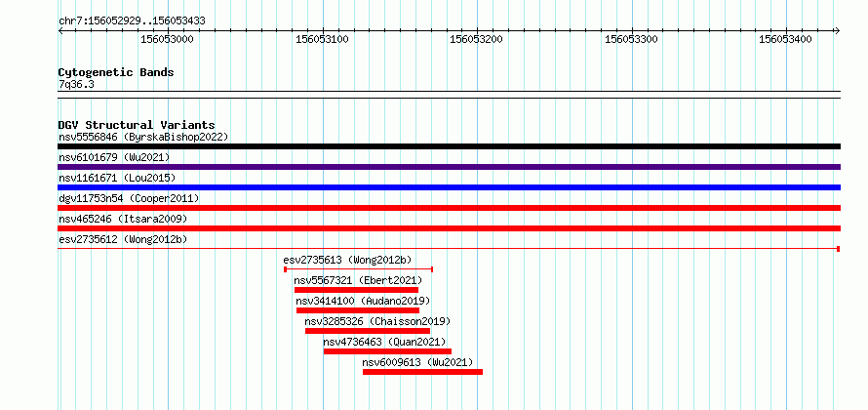Select the 7q36.3 band label
This screenshot has width=868, height=410.
[x=76, y=85]
